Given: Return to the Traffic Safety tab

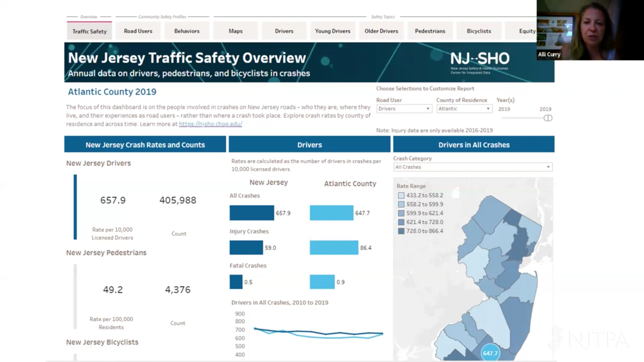Looking at the screenshot, I should [89, 31].
